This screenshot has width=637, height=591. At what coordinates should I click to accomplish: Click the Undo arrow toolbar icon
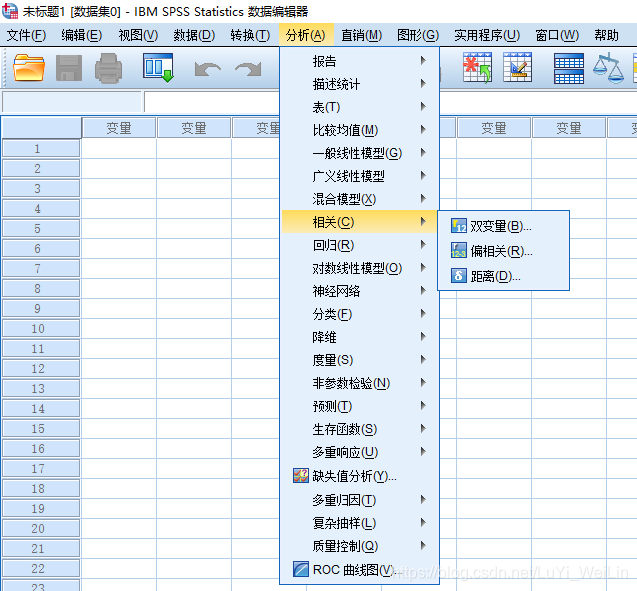tap(208, 69)
